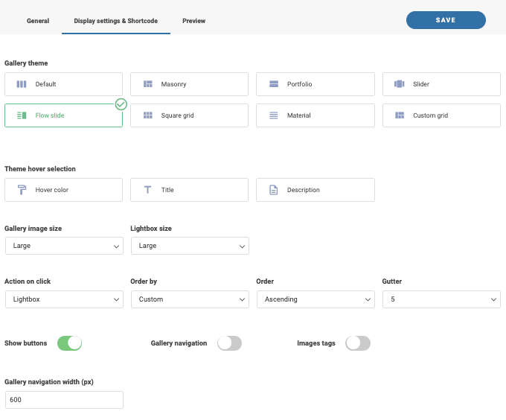Turn on the Images tags toggle
Screen dimensions: 506x420
tap(358, 343)
